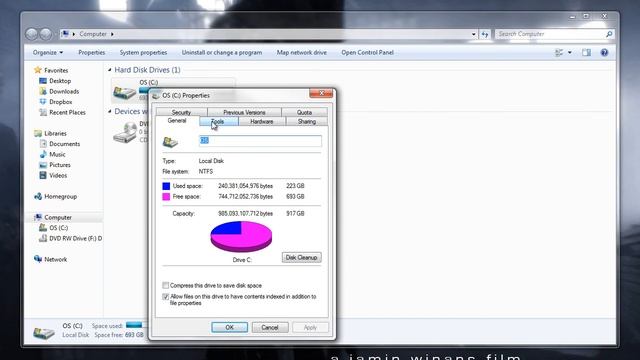The image size is (640, 360).
Task: Open the address bar history dropdown arrow
Action: tap(473, 34)
